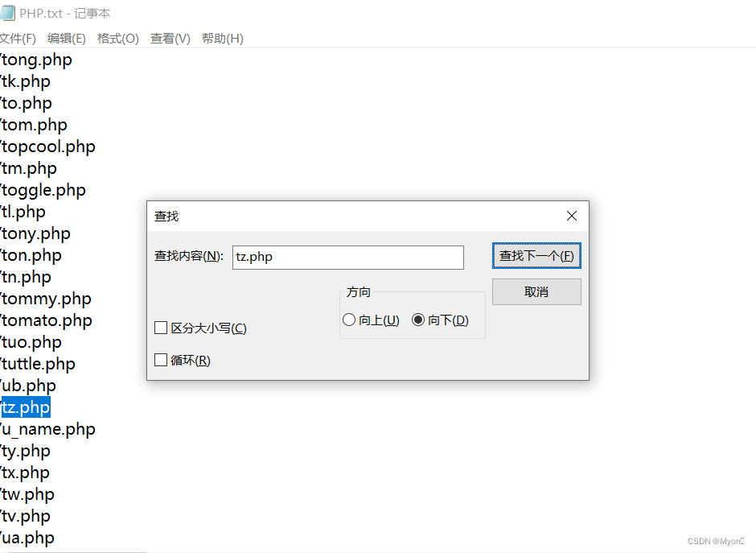Place cursor on the tong.php line
The height and width of the screenshot is (553, 756).
(36, 60)
